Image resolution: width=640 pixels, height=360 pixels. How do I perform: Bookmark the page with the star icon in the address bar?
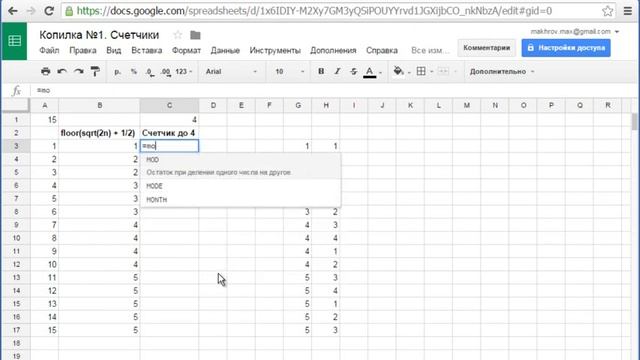point(607,11)
